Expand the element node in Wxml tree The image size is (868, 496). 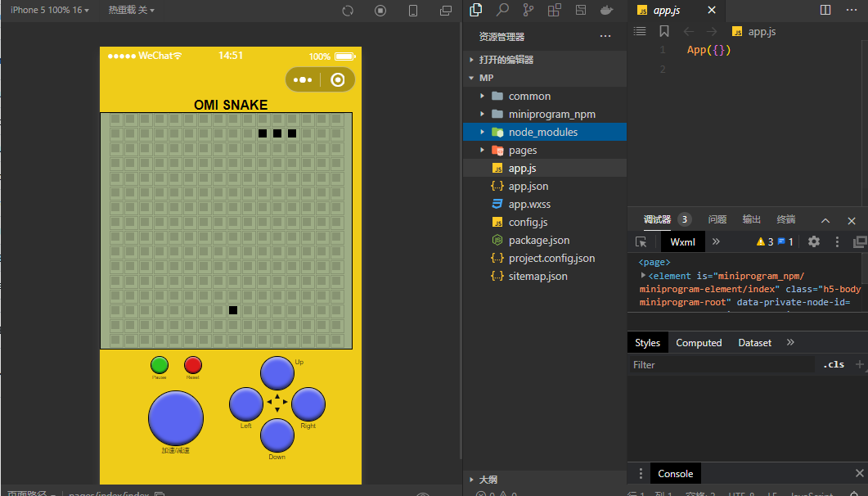tap(643, 275)
